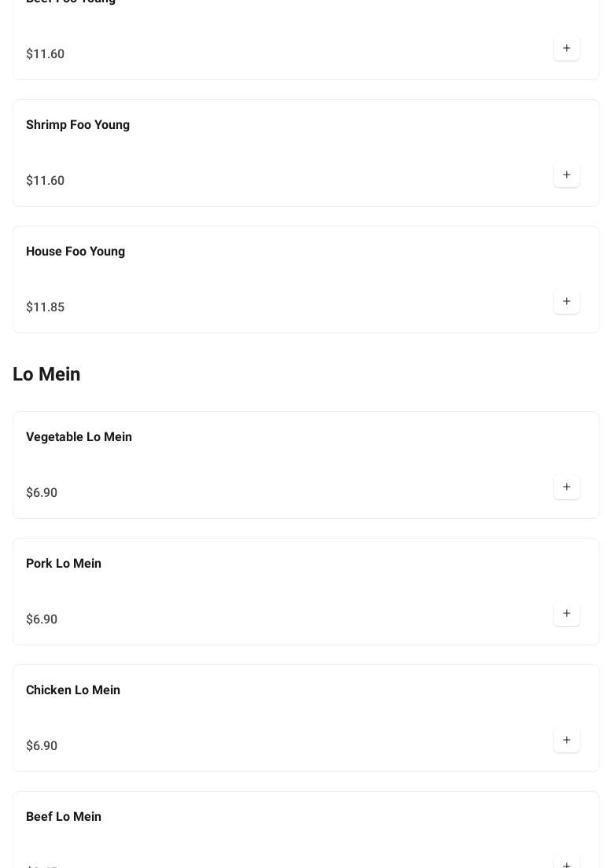Click the Lo Mein section heading

[x=46, y=374]
